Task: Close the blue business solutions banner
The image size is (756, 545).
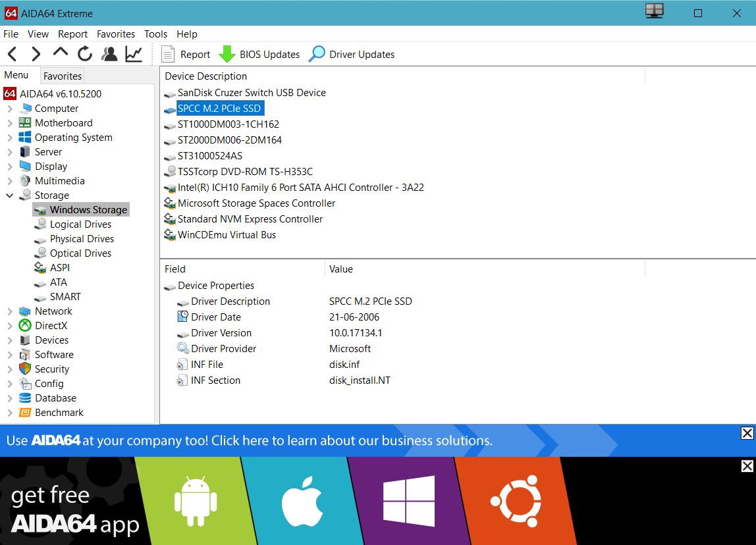Action: (747, 433)
